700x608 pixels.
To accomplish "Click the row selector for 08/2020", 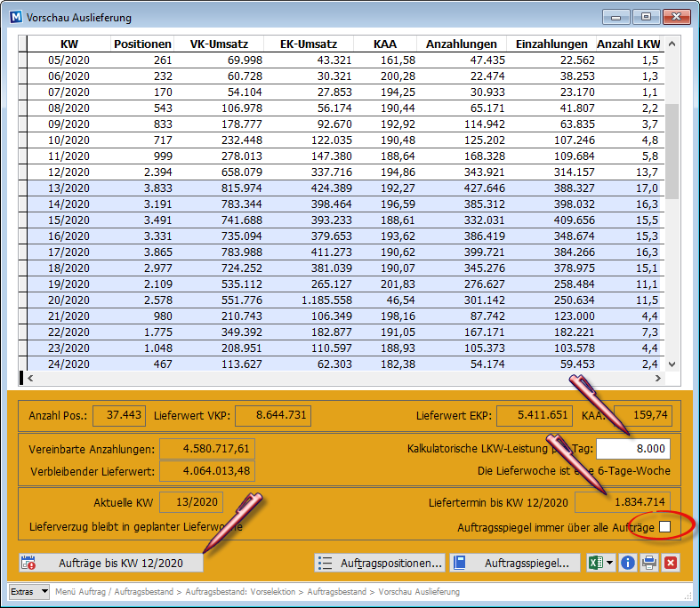I will pos(23,108).
